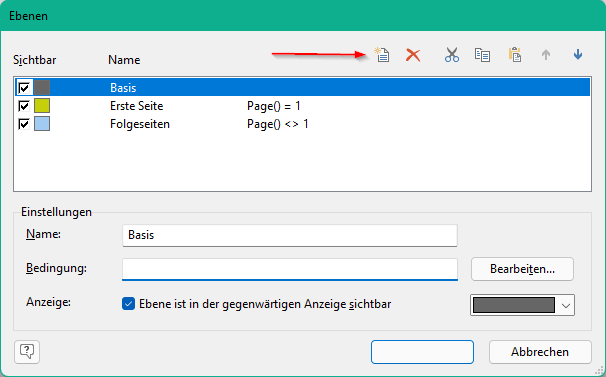Copy the selected layer
The width and height of the screenshot is (606, 377).
482,55
